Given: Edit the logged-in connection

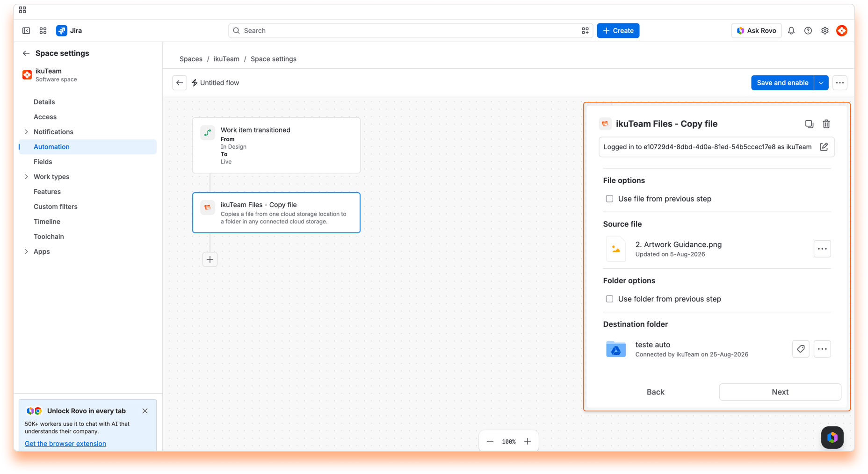Looking at the screenshot, I should pyautogui.click(x=824, y=147).
